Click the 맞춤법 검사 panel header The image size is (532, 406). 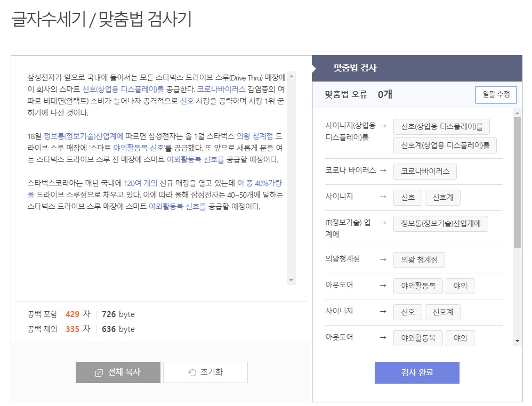(417, 68)
